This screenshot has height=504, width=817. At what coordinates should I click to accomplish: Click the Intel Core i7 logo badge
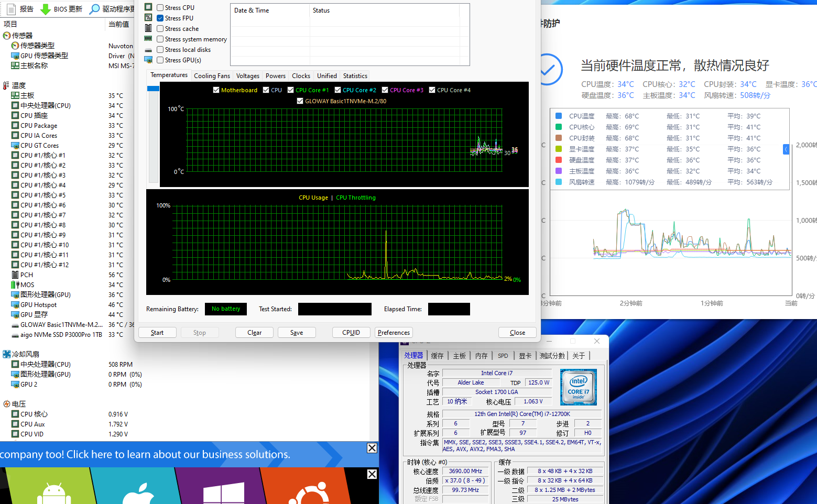pos(578,387)
